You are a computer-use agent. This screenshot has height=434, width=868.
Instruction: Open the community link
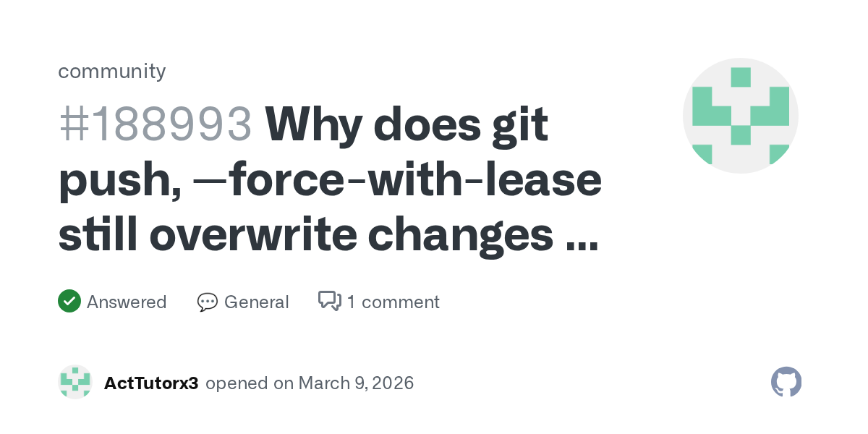coord(111,71)
